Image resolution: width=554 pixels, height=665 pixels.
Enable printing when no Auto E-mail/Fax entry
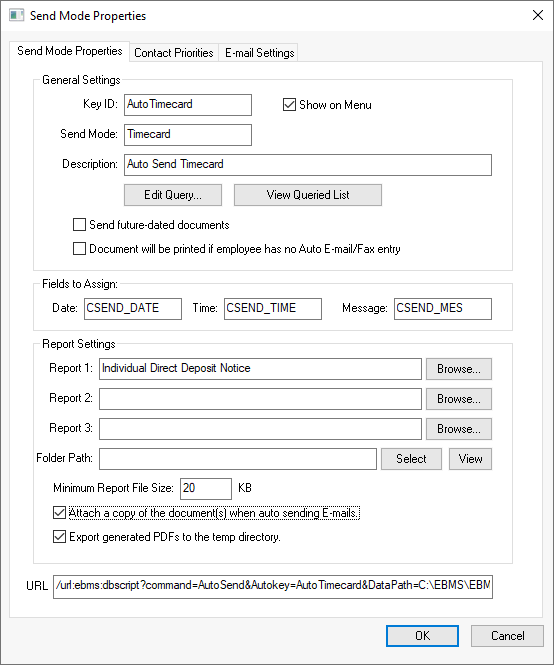(x=79, y=249)
